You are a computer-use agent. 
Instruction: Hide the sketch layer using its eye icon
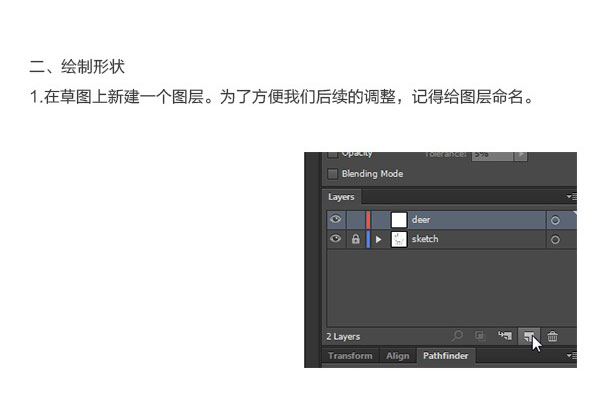click(x=336, y=239)
